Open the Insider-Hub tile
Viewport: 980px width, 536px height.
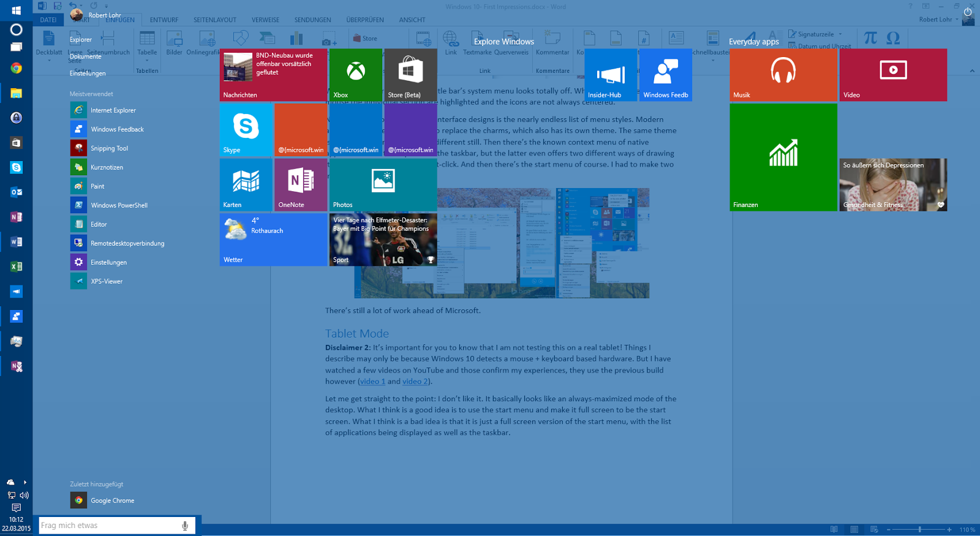click(611, 75)
